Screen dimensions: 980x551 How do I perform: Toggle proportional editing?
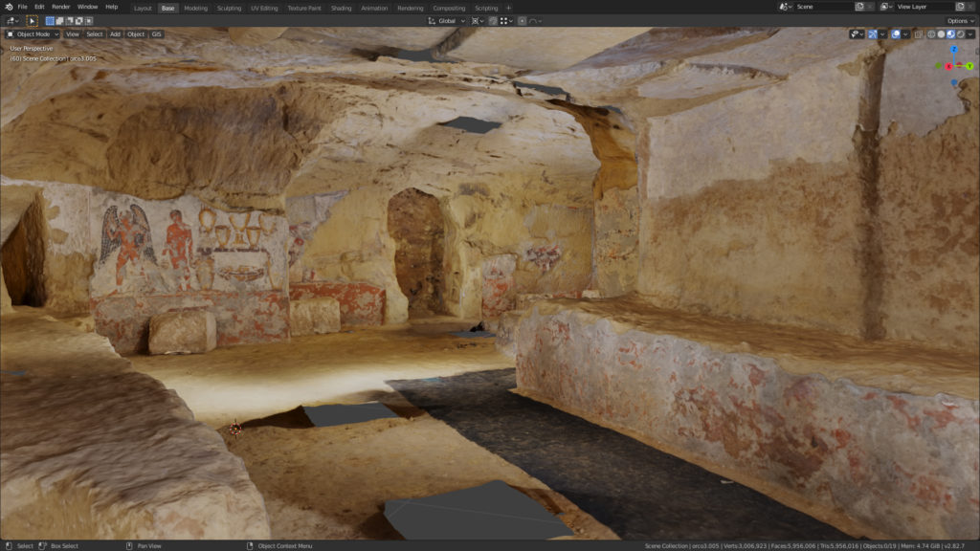click(x=522, y=21)
